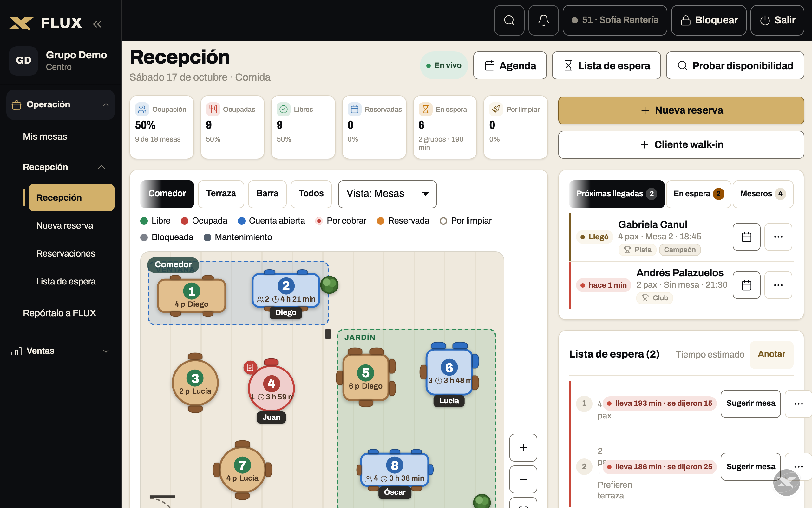Click Probar disponibilidad button
The image size is (812, 508).
pos(735,65)
